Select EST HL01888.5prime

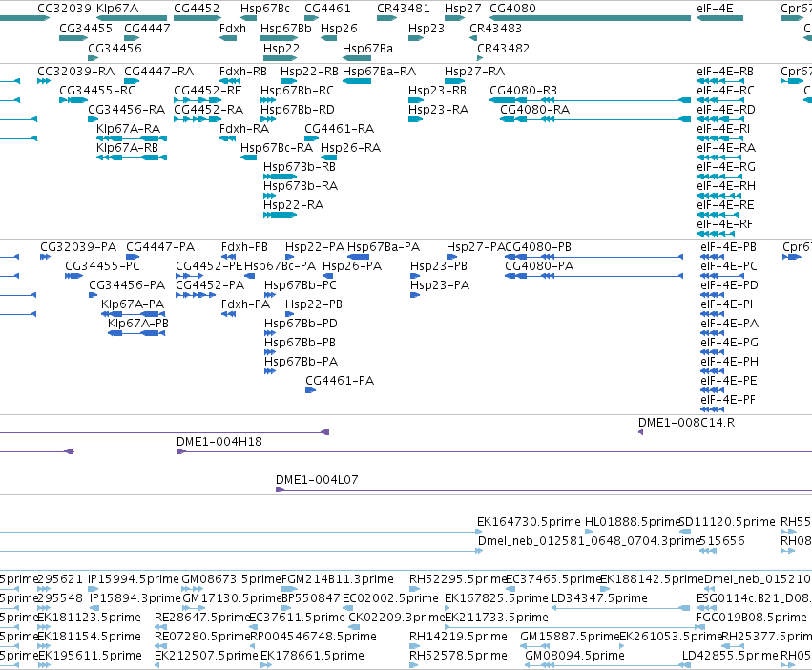[x=631, y=522]
